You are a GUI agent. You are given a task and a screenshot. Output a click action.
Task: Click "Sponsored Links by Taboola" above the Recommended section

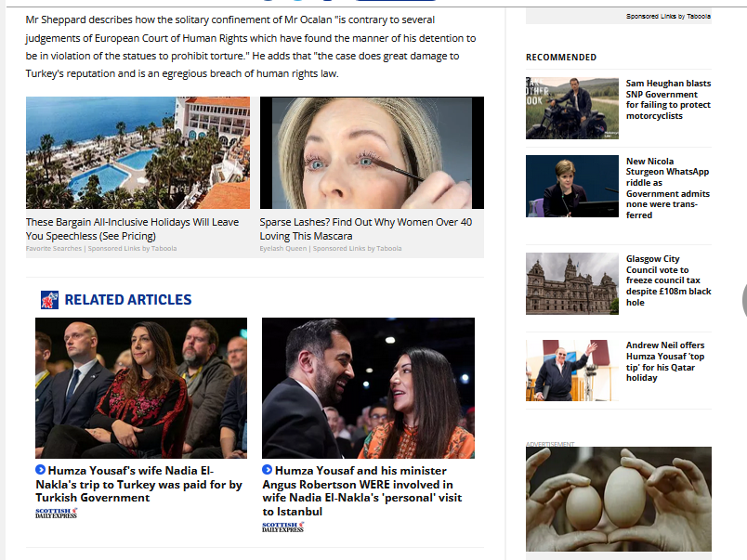click(x=668, y=16)
